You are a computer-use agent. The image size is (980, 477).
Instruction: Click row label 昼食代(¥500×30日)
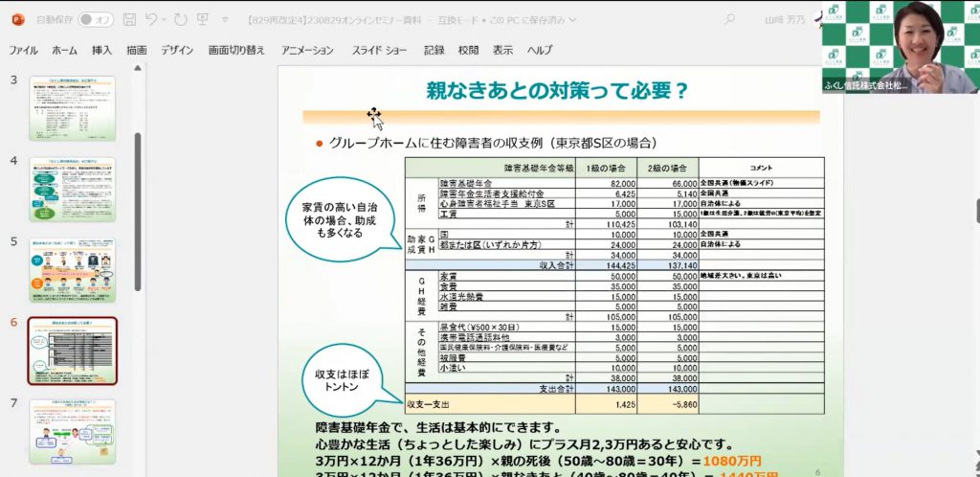(x=479, y=327)
